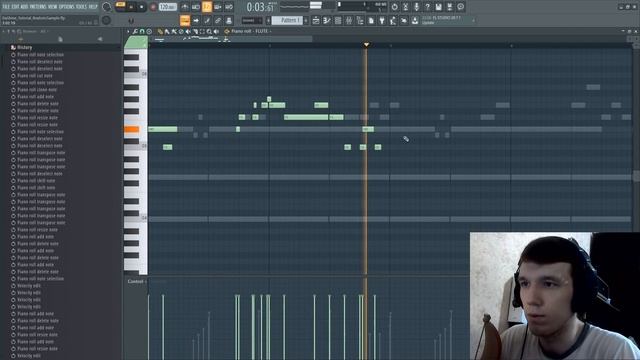640x360 pixels.
Task: Select the Zoom magnifier tool in piano roll
Action: [209, 31]
